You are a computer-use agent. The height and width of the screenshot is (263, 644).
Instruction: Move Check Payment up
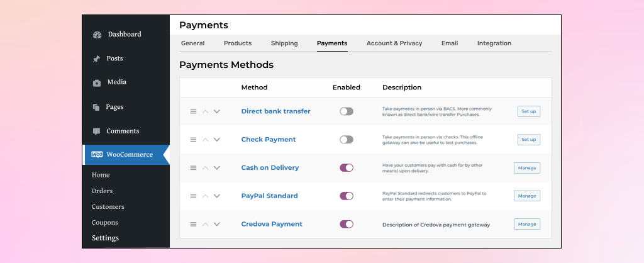coord(206,140)
